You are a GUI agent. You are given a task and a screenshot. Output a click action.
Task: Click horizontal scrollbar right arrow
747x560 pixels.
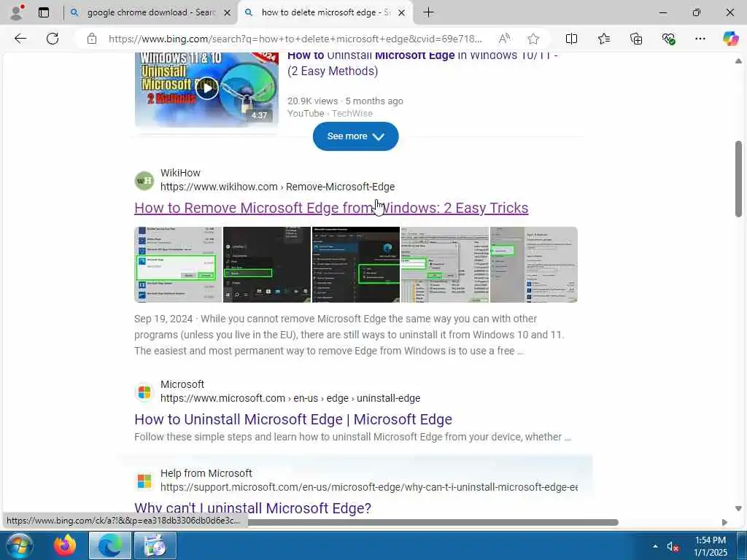click(724, 522)
